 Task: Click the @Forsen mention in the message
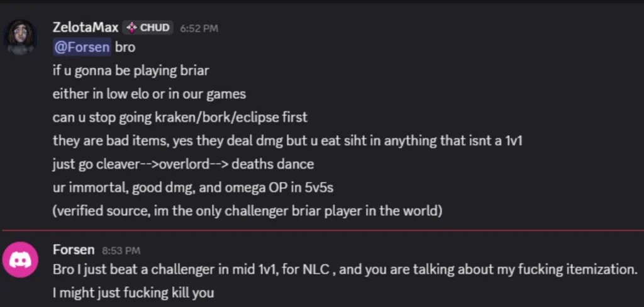point(82,47)
